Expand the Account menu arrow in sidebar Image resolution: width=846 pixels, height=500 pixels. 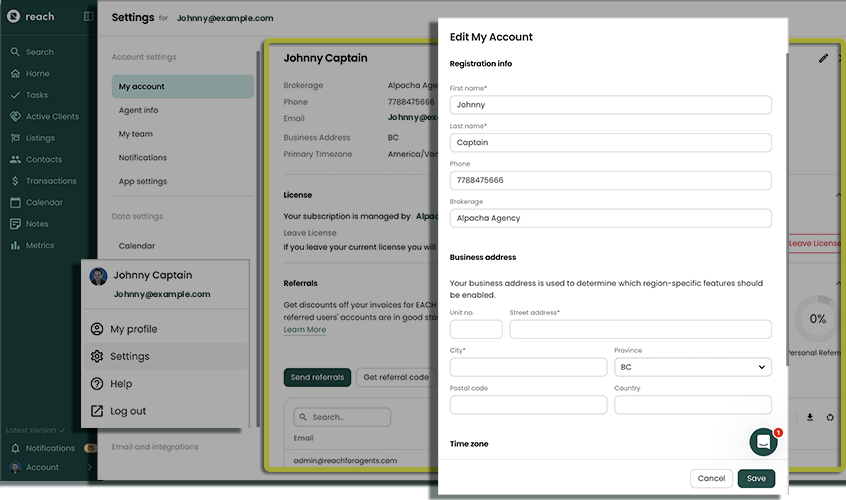point(90,467)
